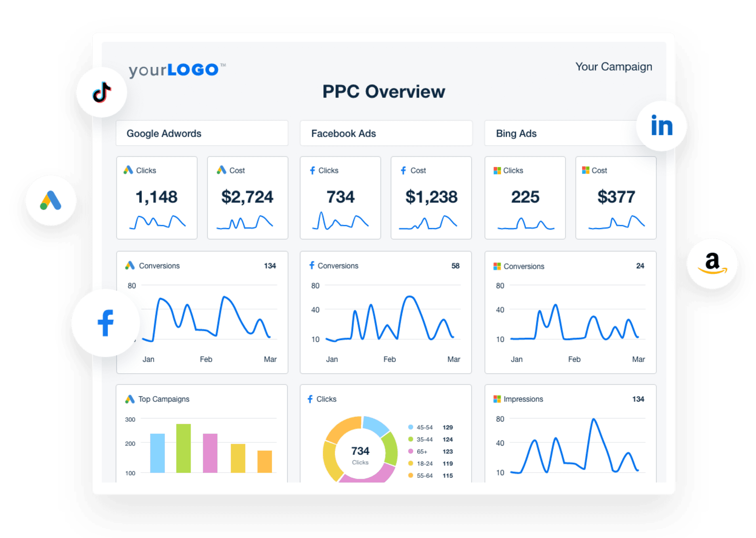Click the yourLOGO logo

174,69
